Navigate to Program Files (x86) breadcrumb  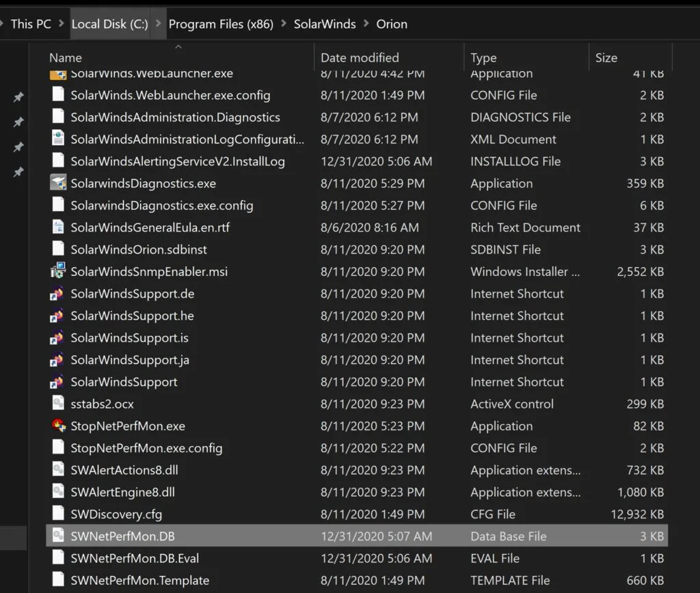click(221, 24)
